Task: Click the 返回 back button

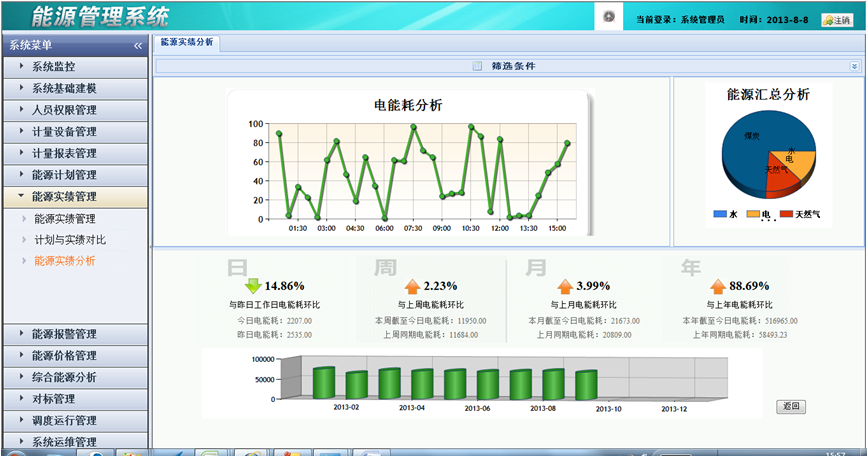Action: coord(792,407)
